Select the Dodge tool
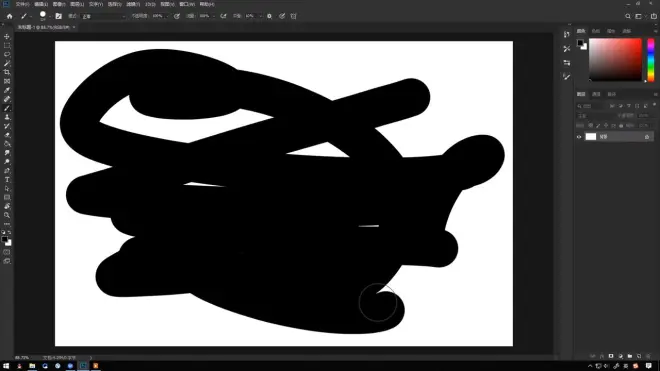Viewport: 660px width, 371px height. [7, 162]
